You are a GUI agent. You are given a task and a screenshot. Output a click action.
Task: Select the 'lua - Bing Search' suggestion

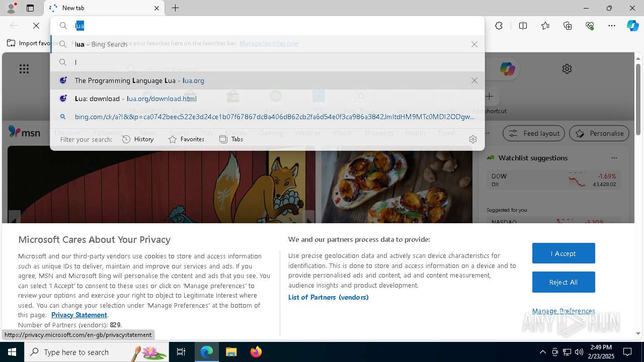click(267, 44)
